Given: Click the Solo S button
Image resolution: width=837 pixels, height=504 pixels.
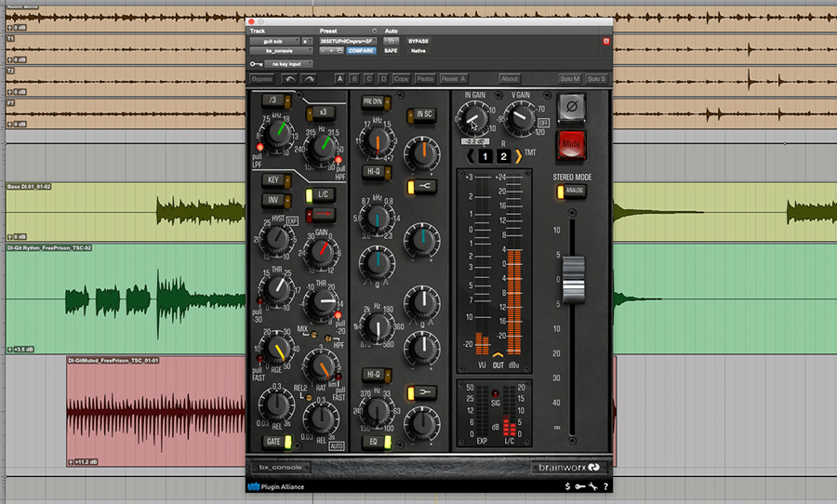Looking at the screenshot, I should 596,79.
